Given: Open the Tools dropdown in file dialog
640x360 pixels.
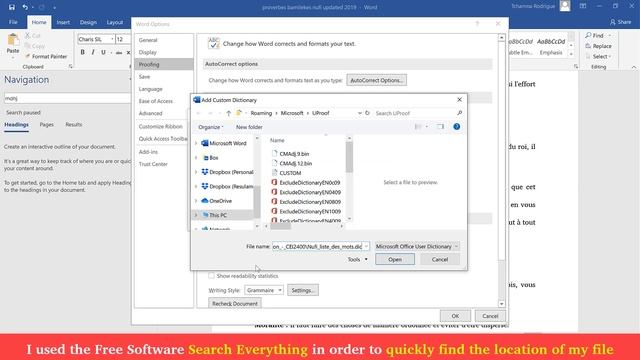Looking at the screenshot, I should pyautogui.click(x=358, y=260).
